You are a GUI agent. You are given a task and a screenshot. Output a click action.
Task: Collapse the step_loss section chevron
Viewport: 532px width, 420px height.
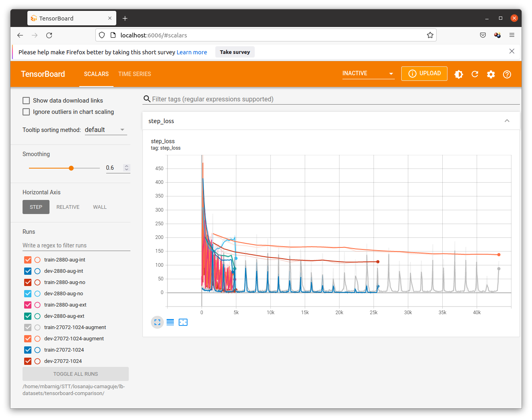click(x=507, y=121)
